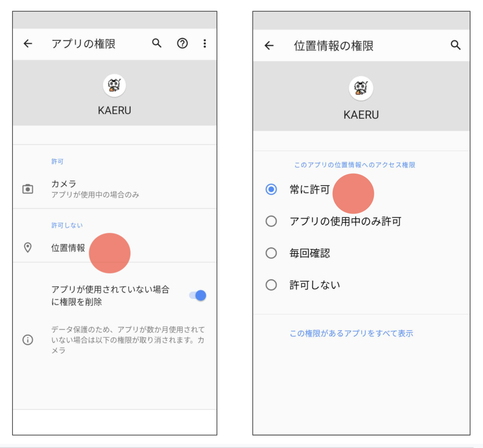Screen dimensions: 483x448
Task: Tap KAERU app icon on 位置情報の権限 screen
Action: [361, 88]
